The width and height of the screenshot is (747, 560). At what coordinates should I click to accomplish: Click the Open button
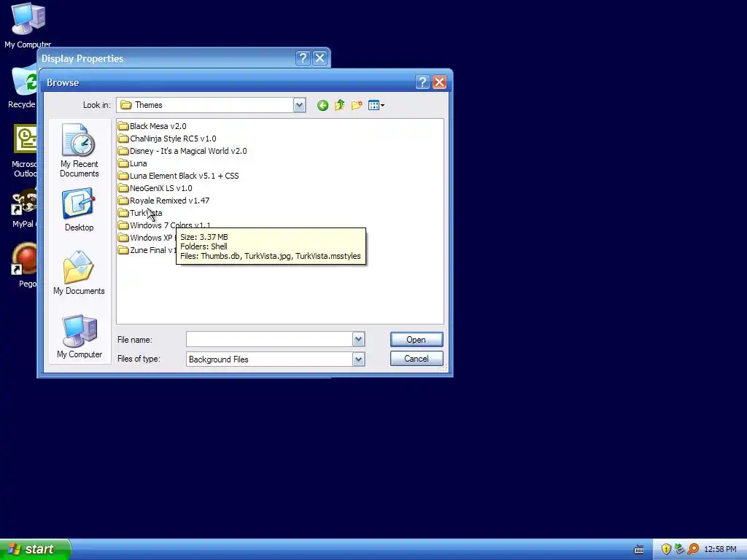pos(417,340)
